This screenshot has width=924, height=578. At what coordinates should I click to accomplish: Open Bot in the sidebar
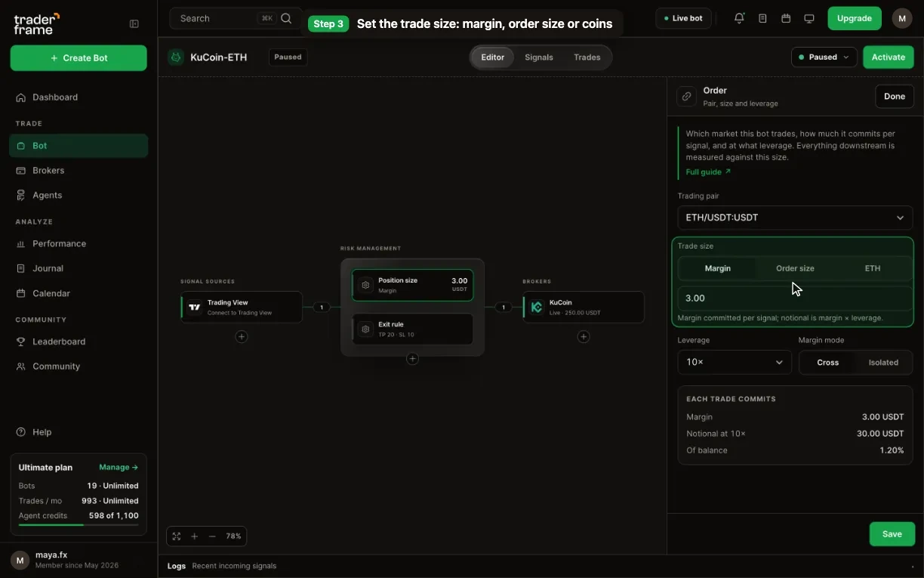[x=79, y=146]
